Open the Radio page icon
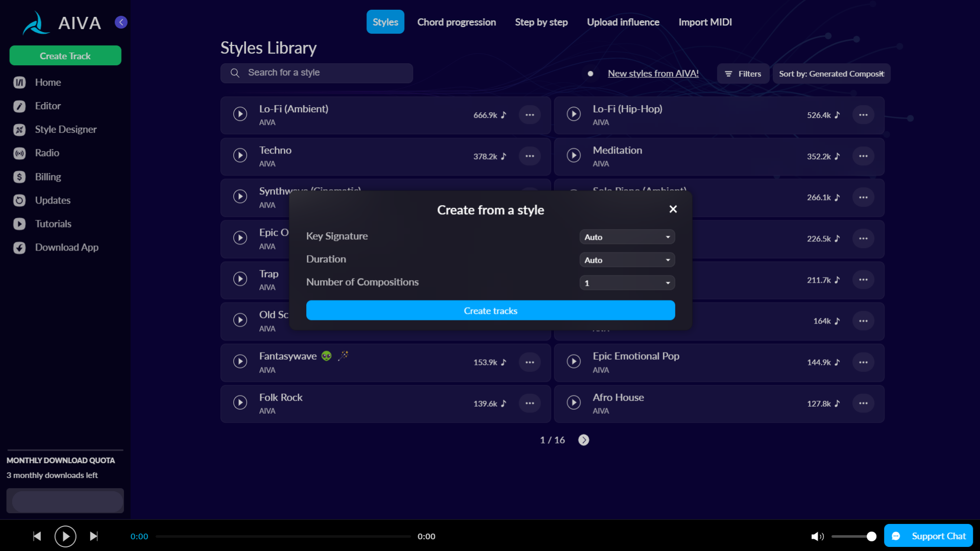This screenshot has height=551, width=980. [19, 153]
